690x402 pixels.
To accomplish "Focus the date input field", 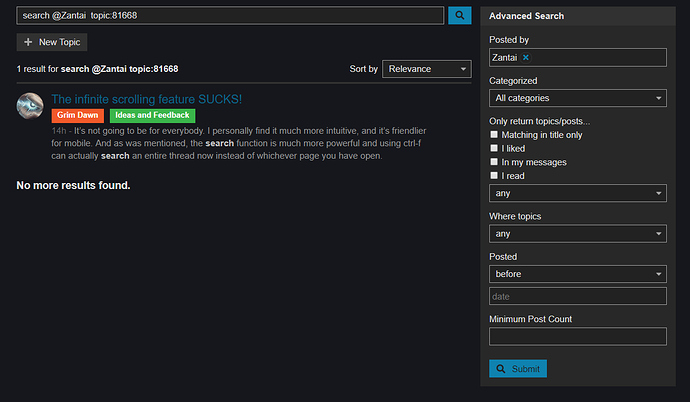I will click(578, 296).
